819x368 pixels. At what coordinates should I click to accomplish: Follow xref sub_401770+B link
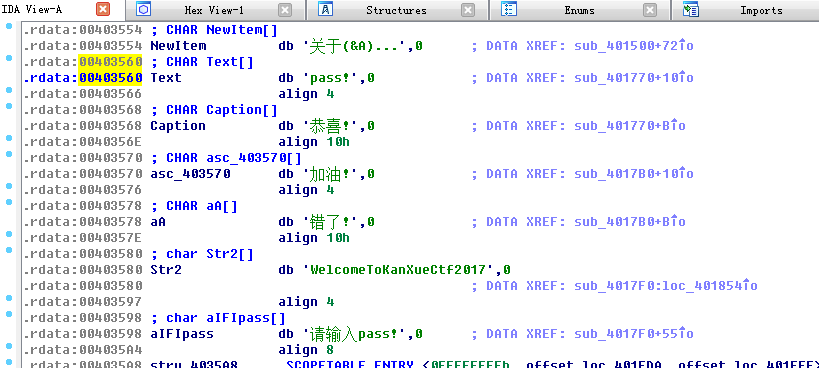[630, 126]
